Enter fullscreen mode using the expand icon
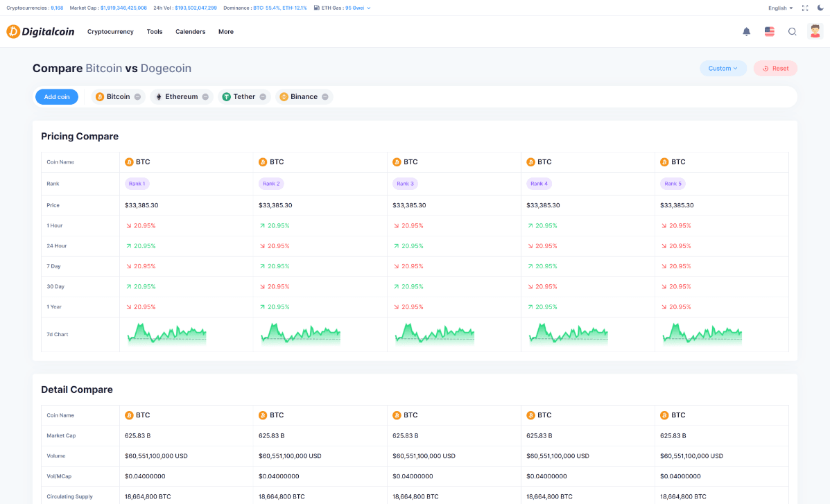Screen dimensions: 830x504 pos(805,8)
